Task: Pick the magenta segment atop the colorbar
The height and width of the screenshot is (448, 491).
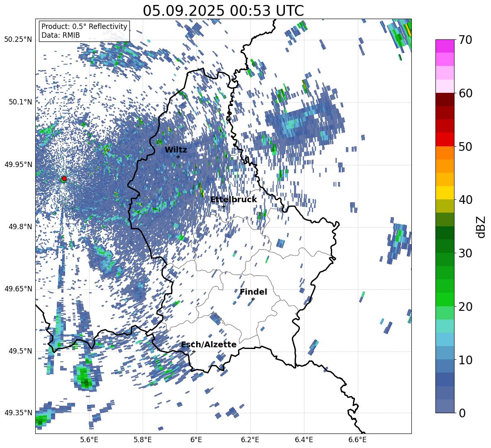Action: click(445, 46)
